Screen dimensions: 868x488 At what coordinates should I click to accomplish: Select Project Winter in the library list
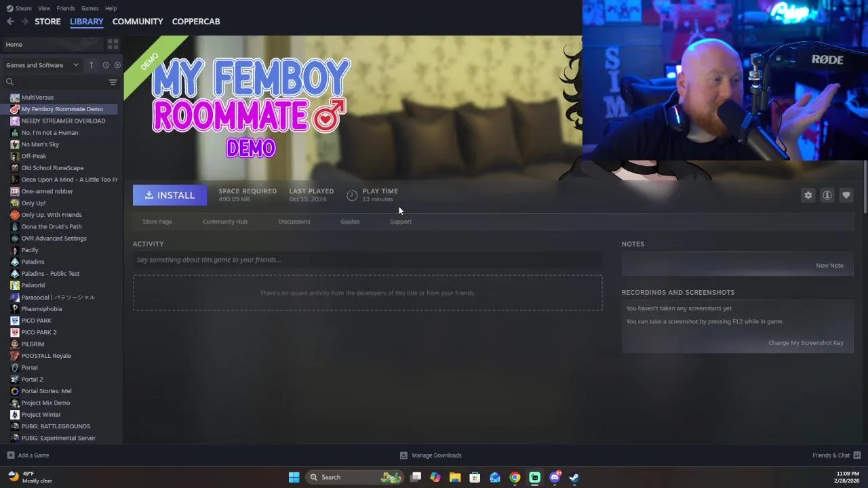(x=41, y=415)
